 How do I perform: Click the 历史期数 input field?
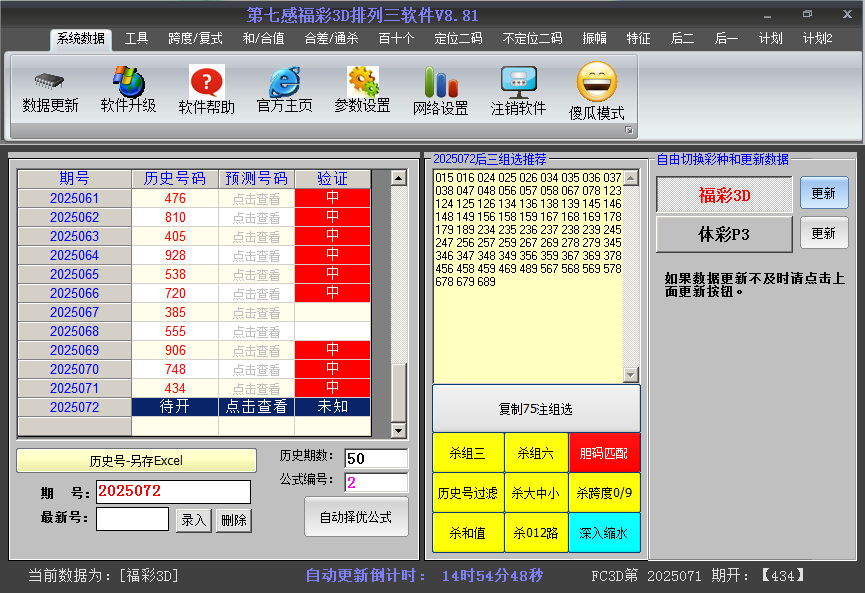(x=376, y=458)
